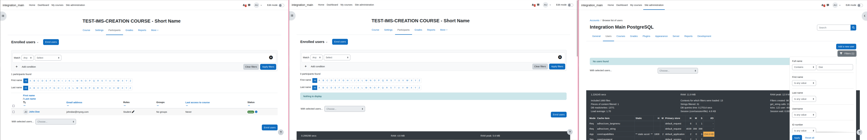Open Username 'Is any value' dropdown

pos(804,115)
